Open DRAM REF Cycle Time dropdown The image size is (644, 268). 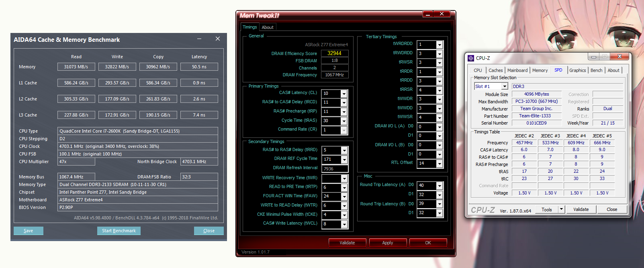click(x=344, y=160)
